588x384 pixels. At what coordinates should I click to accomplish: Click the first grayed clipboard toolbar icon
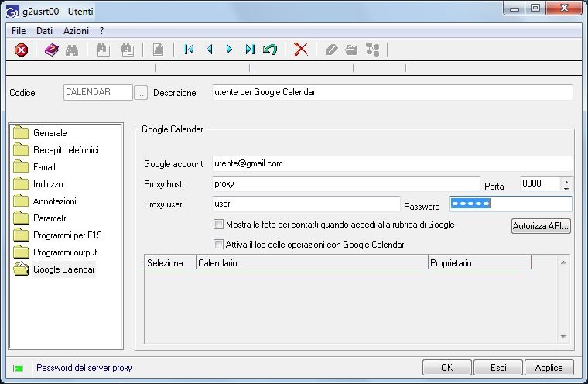(103, 50)
